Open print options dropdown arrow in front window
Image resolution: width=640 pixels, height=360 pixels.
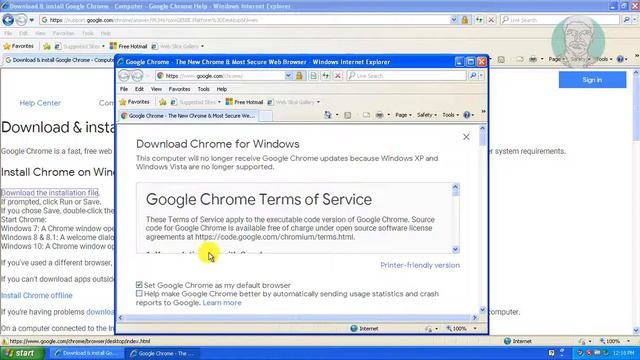tap(389, 115)
